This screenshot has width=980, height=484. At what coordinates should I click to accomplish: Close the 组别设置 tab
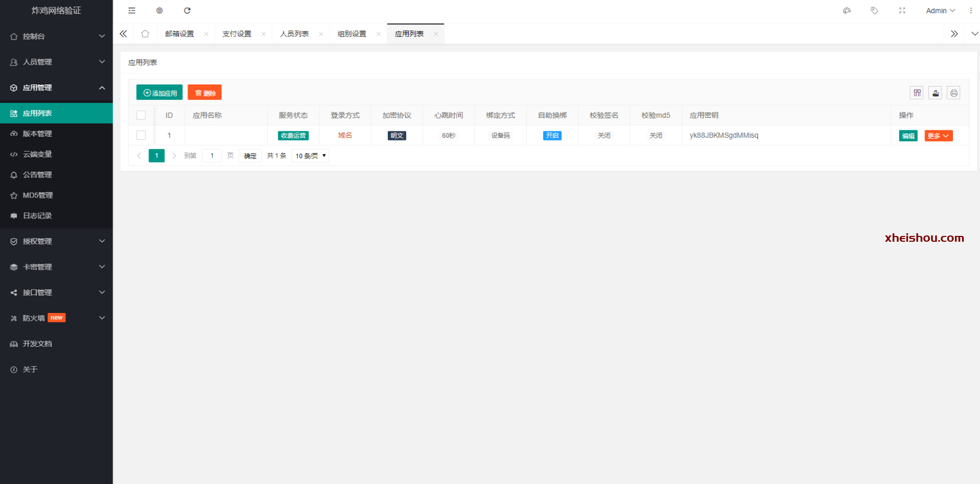[x=378, y=34]
